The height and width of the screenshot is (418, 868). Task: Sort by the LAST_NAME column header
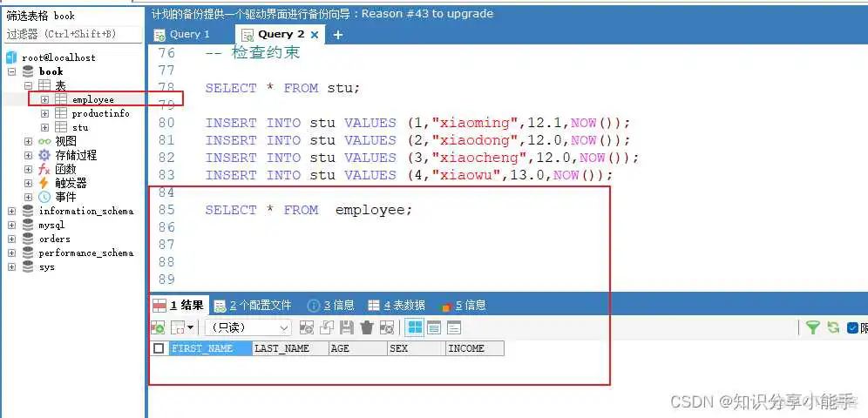[290, 348]
